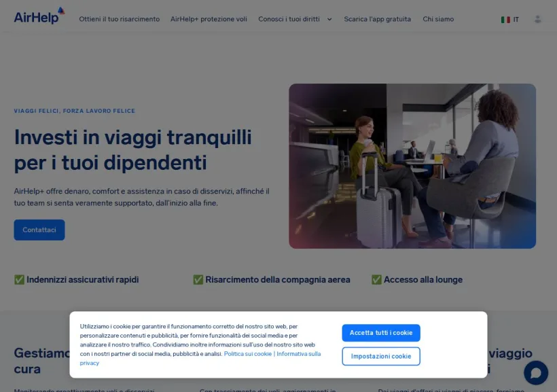Click checkmark beside Risarcimento della compagnia aerea
Viewport: 557px width, 392px height.
[198, 280]
